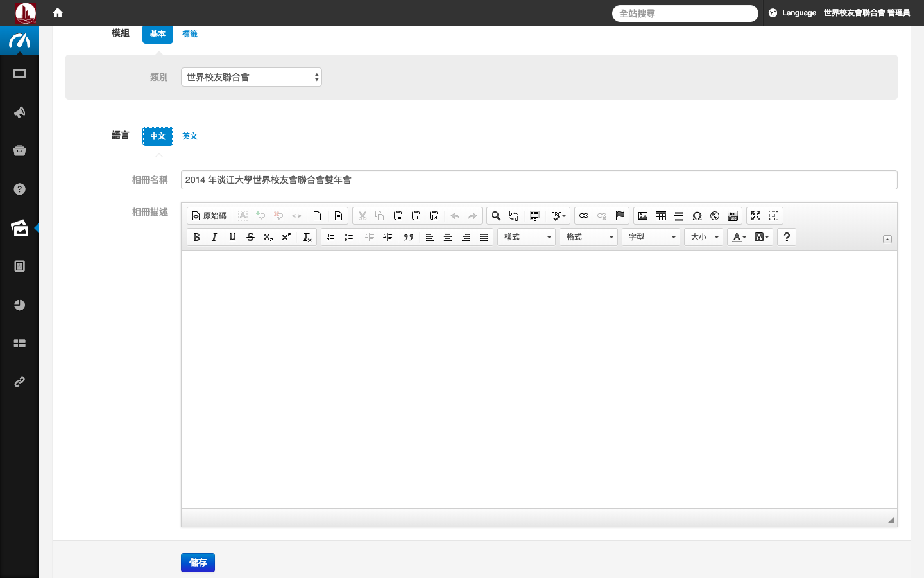Select the 英文 language tab

(x=190, y=136)
